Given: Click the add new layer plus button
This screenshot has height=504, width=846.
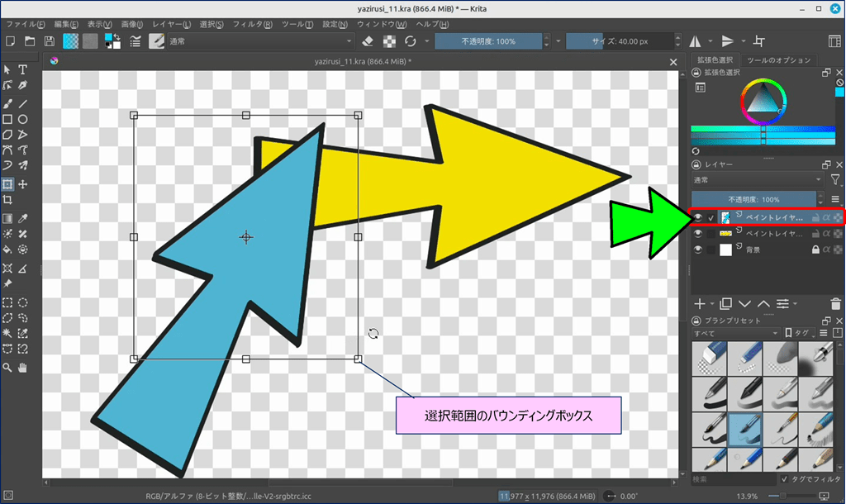Looking at the screenshot, I should pos(700,304).
